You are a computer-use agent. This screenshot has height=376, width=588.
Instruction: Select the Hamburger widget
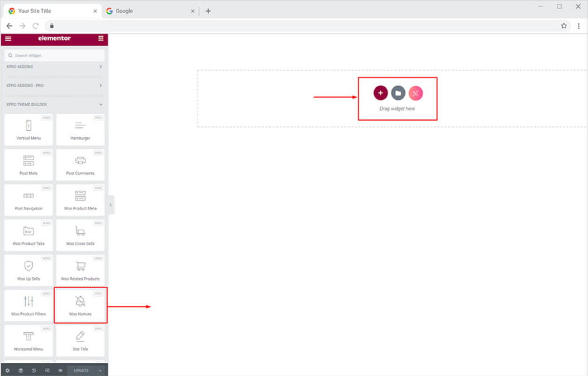80,129
